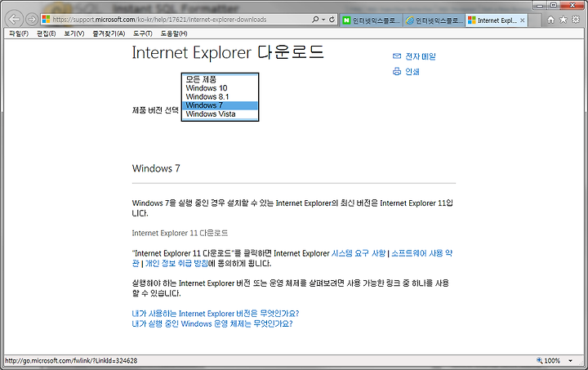Choose Windows 7 in the version list
This screenshot has width=588, height=370.
tap(220, 105)
